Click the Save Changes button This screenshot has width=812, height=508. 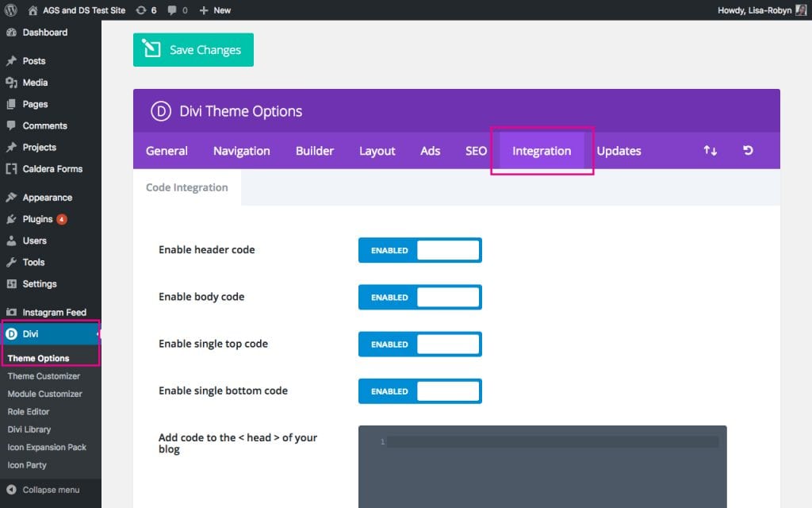(193, 50)
